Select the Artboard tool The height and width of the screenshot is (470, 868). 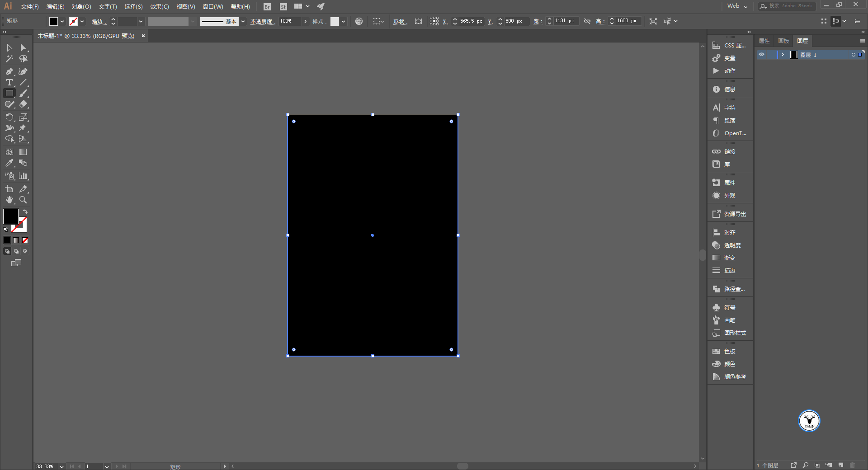(9, 189)
